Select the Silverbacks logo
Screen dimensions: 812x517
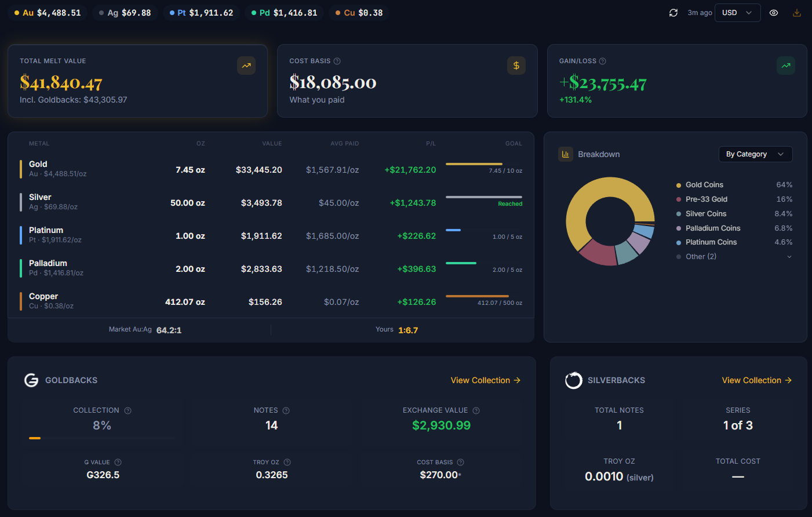[x=574, y=380]
